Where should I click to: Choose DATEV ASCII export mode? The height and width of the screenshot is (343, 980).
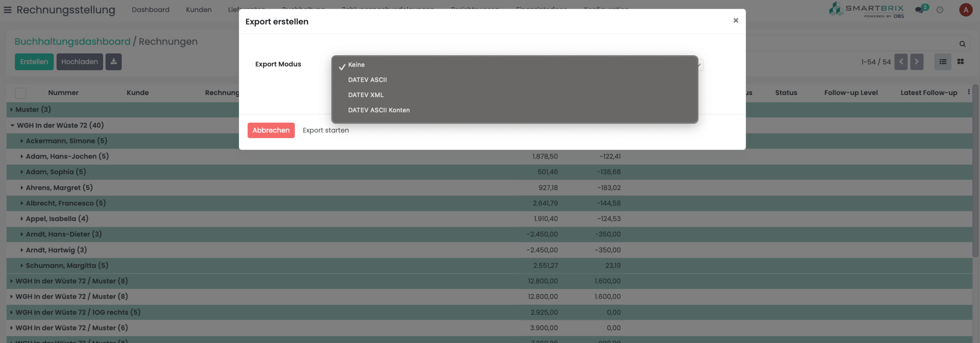pos(514,80)
